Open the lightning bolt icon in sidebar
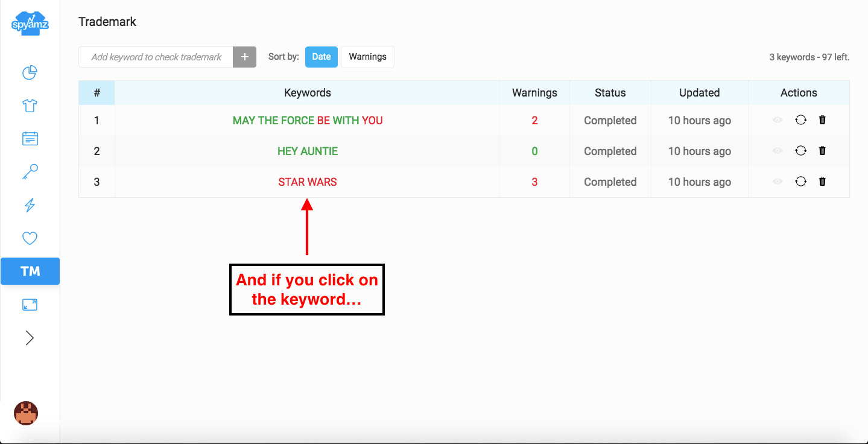868x444 pixels. coord(30,205)
